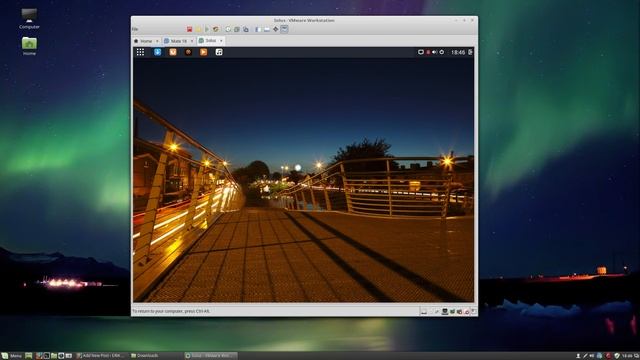
Task: Open the green file manager icon in taskbar
Action: coord(54,356)
